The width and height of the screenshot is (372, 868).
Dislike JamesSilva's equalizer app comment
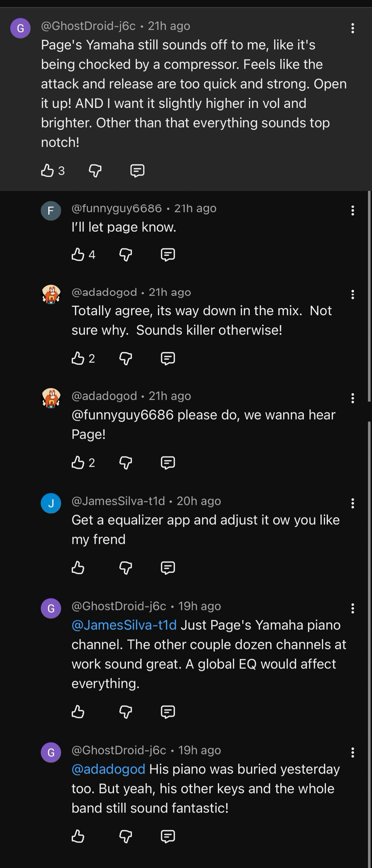(x=126, y=568)
